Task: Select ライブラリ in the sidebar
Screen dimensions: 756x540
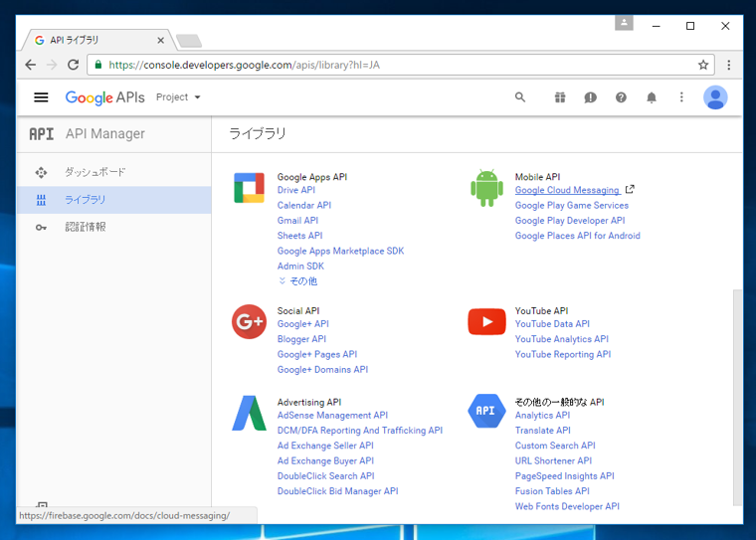Action: (x=114, y=200)
